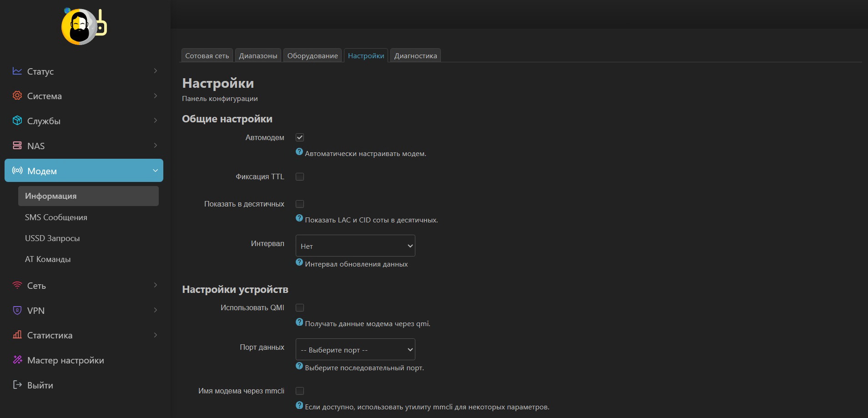The width and height of the screenshot is (868, 418).
Task: Tick the Показать в десятичных checkbox
Action: 300,204
